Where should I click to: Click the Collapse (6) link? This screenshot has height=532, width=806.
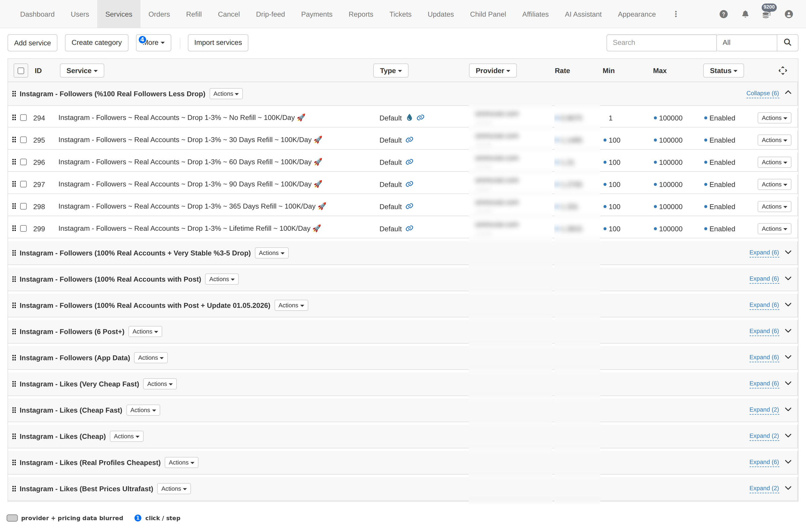click(763, 93)
